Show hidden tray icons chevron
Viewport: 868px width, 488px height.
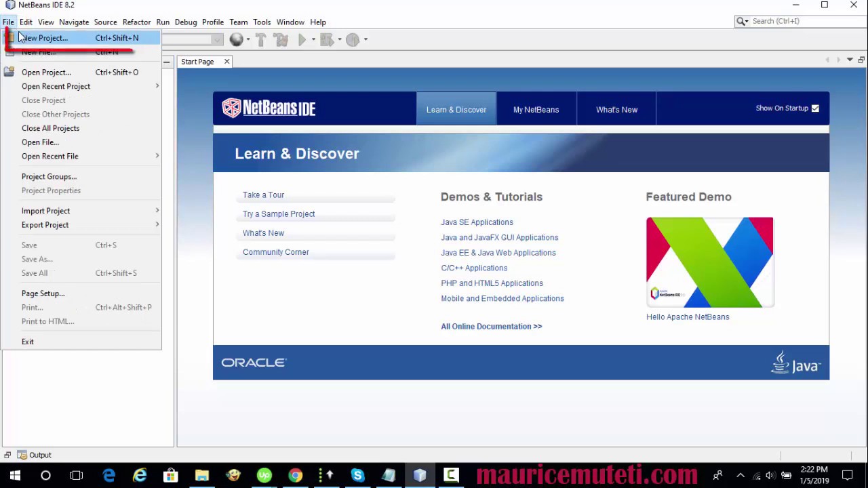coord(741,475)
